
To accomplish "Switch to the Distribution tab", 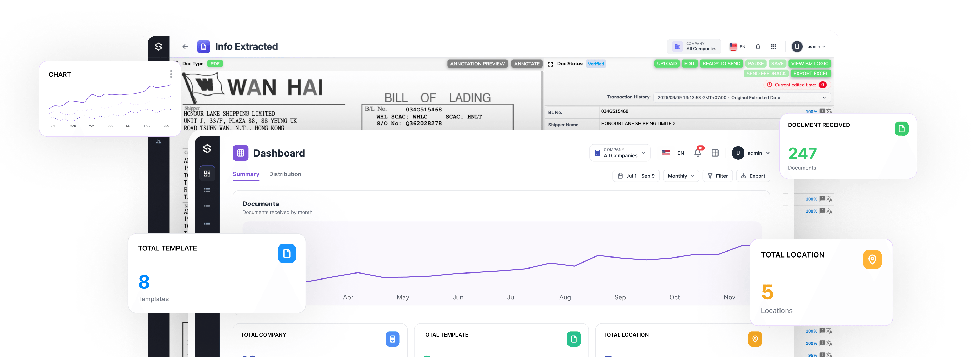I will click(x=285, y=174).
